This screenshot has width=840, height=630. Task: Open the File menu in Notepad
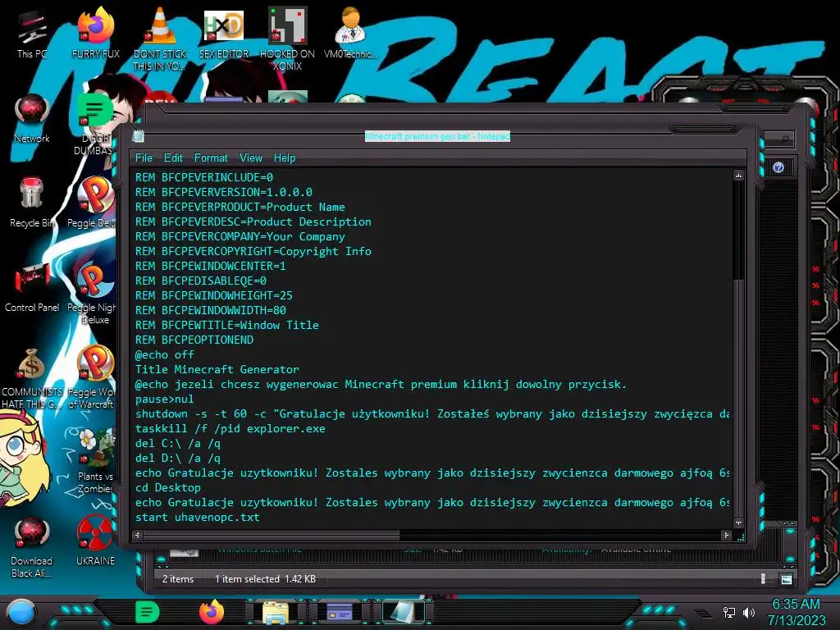(144, 158)
